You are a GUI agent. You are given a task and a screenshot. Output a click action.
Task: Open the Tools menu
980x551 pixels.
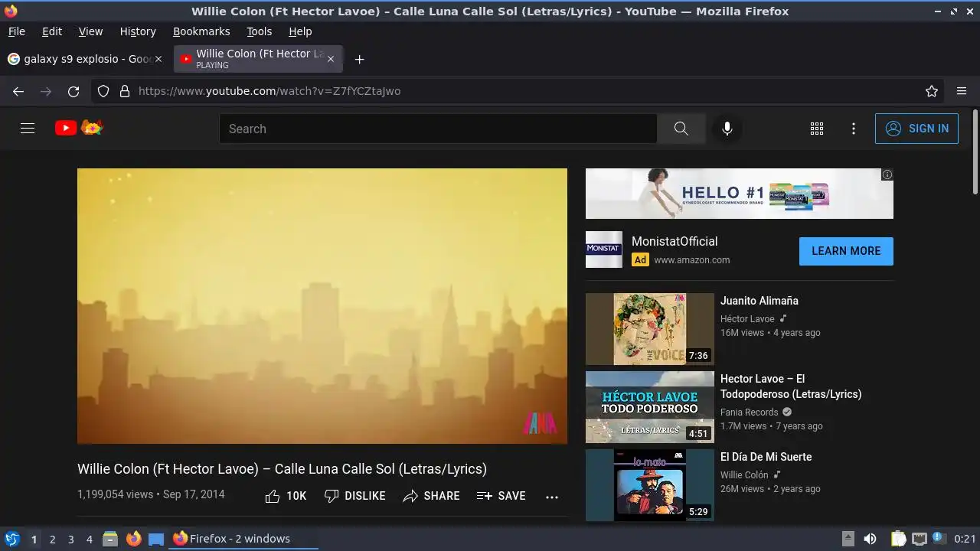pyautogui.click(x=259, y=31)
